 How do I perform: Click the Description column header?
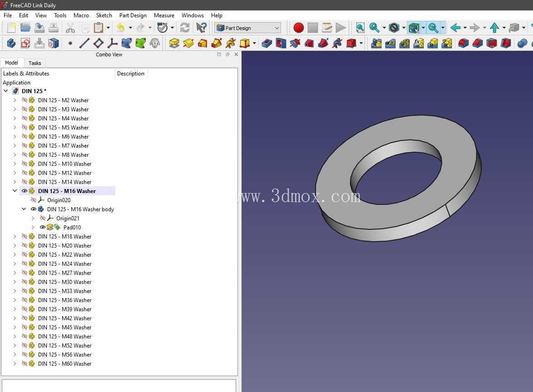131,74
